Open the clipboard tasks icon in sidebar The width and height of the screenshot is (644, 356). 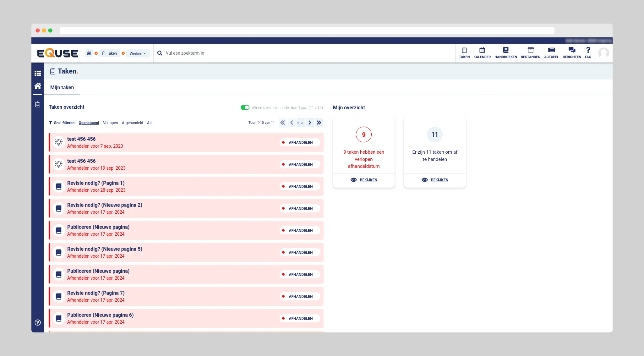(x=38, y=104)
